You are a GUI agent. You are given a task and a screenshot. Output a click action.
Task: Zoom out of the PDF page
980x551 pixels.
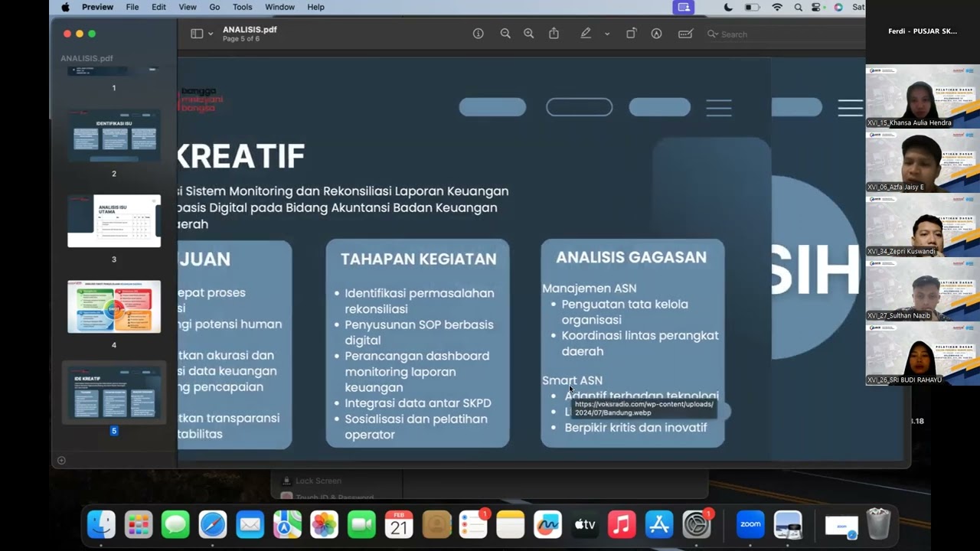[x=505, y=34]
